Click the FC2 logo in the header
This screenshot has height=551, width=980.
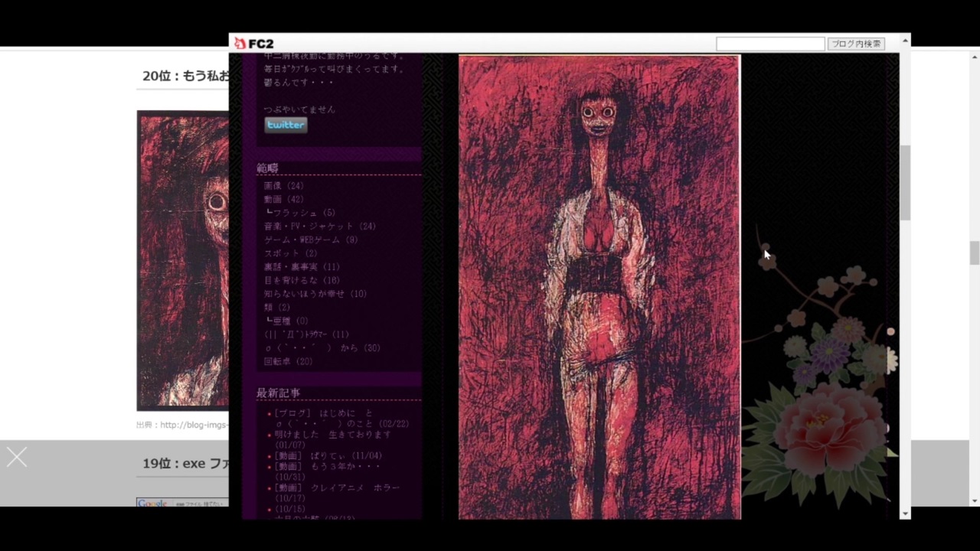click(253, 44)
